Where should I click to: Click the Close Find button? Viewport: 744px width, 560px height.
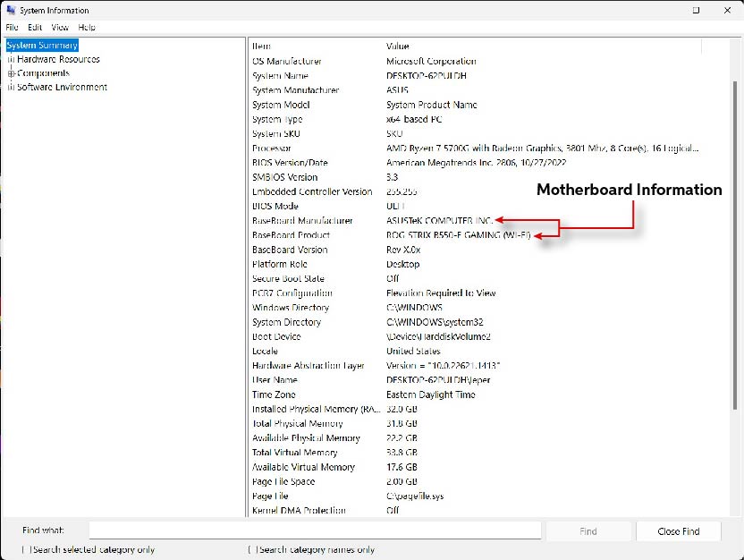[679, 531]
